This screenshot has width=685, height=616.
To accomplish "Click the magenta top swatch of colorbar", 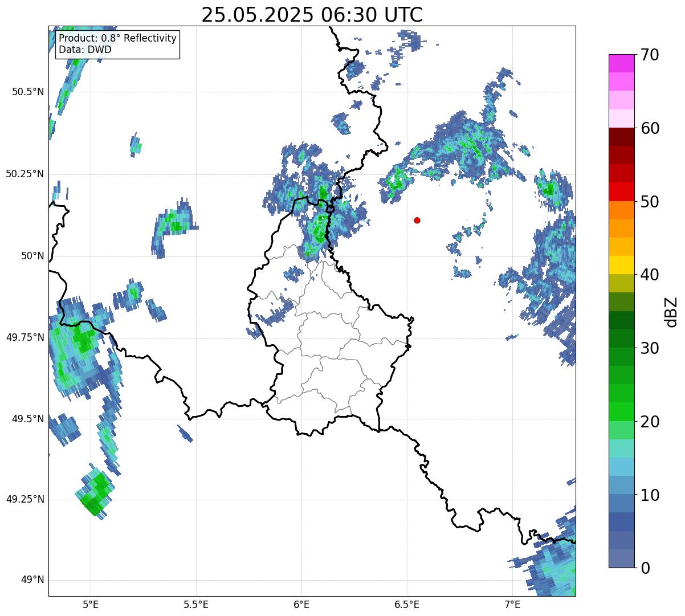I will (x=621, y=63).
